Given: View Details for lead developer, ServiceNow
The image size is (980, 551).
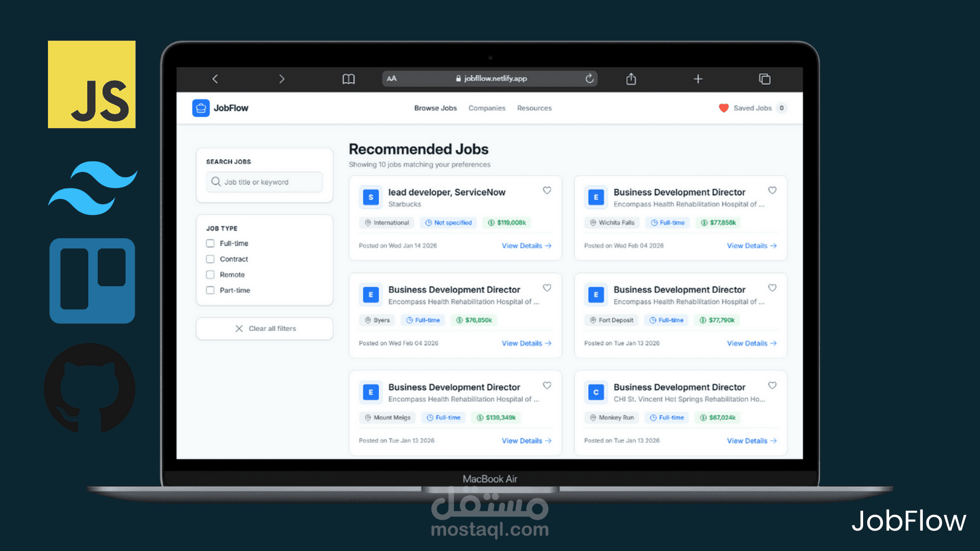Looking at the screenshot, I should click(526, 246).
